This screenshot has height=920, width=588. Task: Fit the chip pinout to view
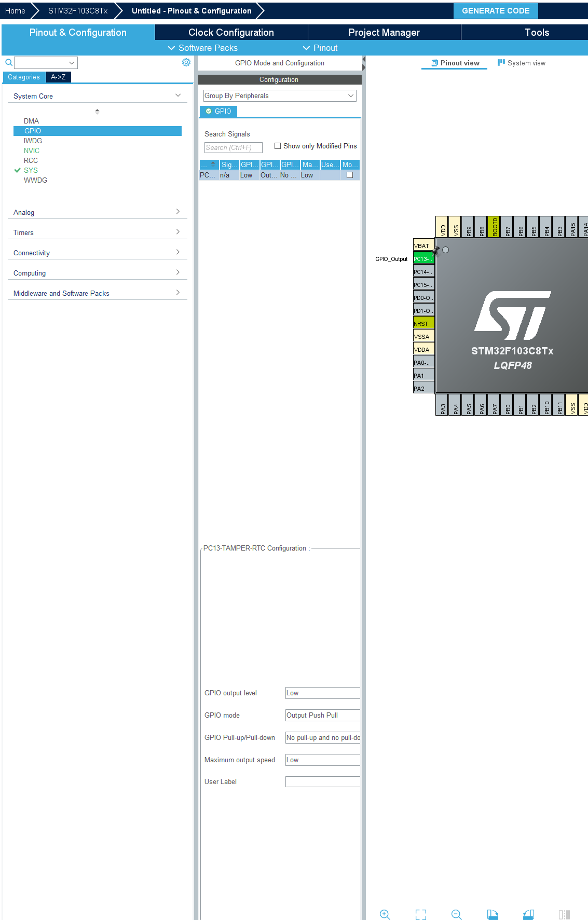(x=421, y=914)
